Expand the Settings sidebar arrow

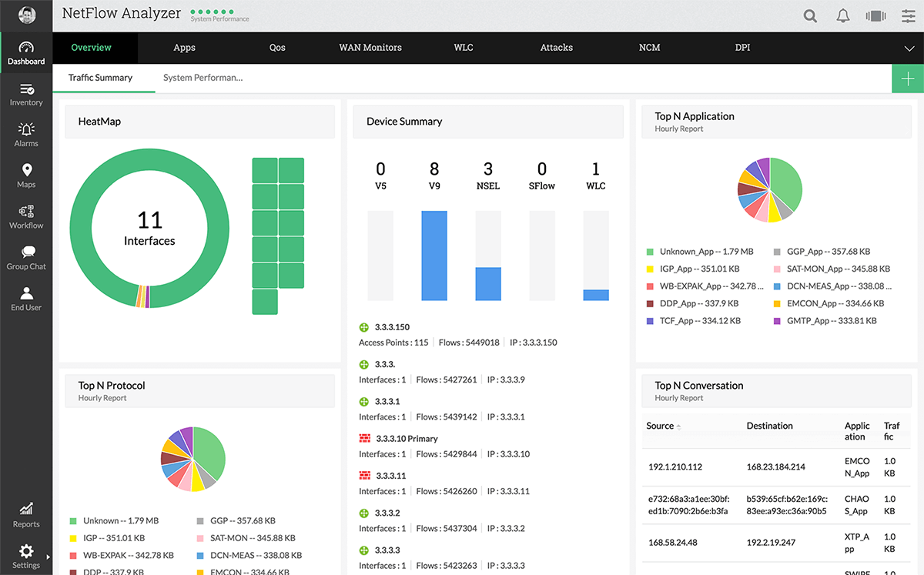[x=47, y=557]
